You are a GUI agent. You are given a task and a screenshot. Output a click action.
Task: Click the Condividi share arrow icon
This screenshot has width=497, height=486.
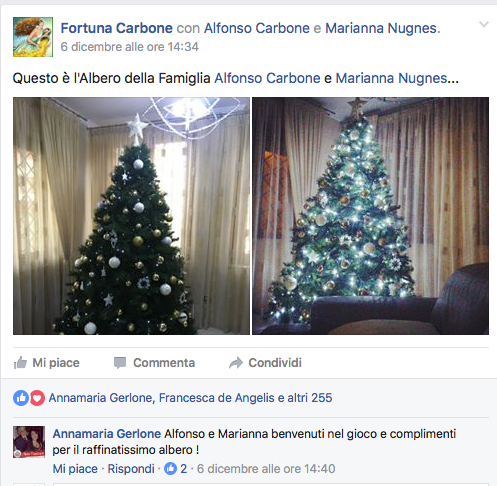(236, 363)
